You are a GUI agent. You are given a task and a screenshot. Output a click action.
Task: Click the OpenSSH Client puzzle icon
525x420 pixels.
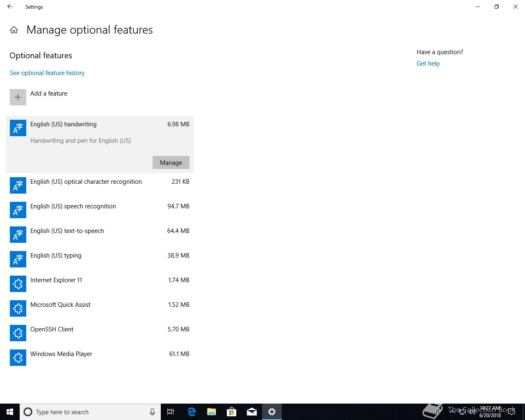[x=18, y=333]
